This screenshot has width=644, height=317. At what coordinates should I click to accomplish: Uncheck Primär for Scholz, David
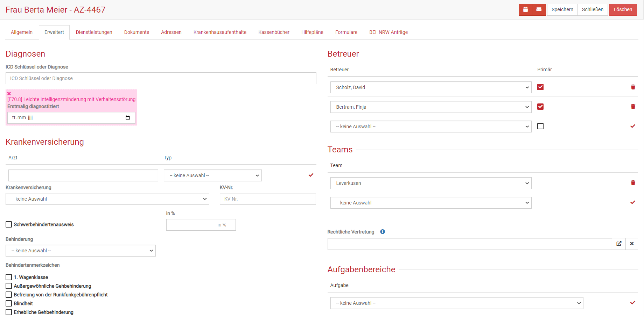540,87
